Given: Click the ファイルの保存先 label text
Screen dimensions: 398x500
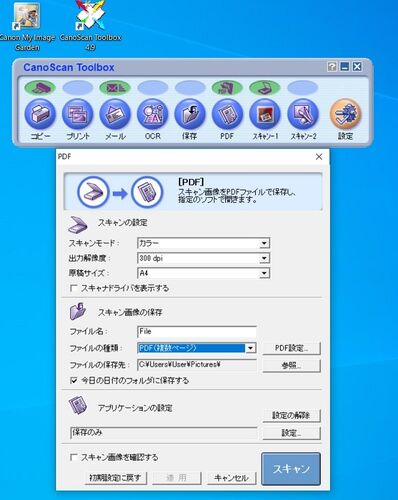Looking at the screenshot, I should pyautogui.click(x=99, y=365).
